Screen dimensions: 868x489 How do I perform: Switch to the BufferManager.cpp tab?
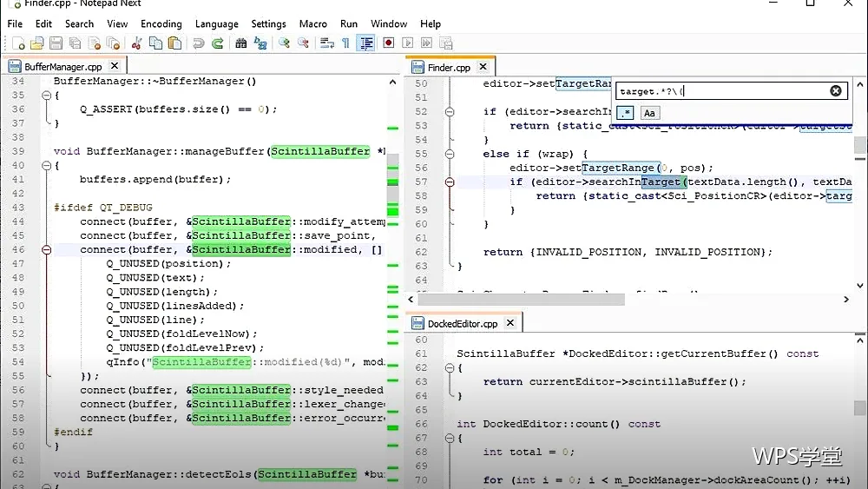63,67
